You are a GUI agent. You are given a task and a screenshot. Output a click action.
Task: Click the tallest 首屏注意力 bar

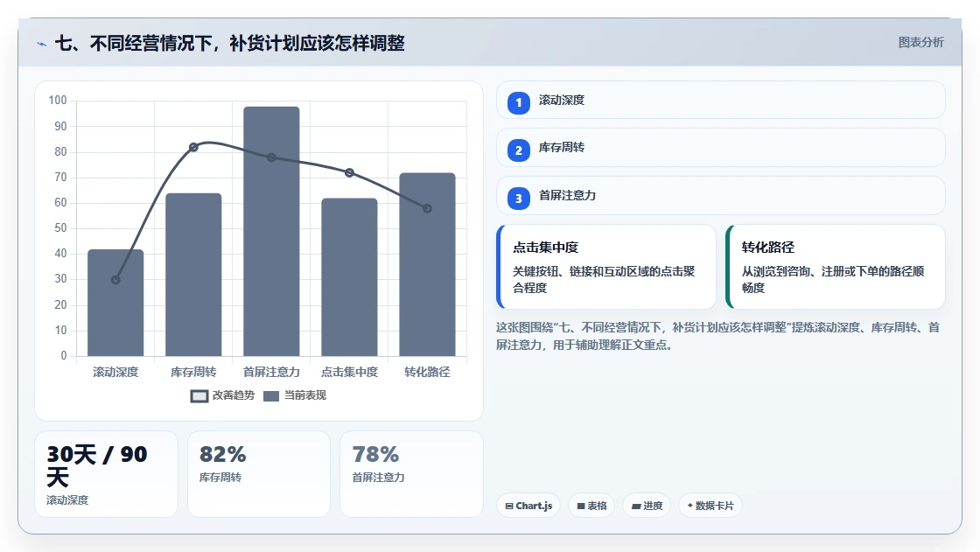[271, 231]
